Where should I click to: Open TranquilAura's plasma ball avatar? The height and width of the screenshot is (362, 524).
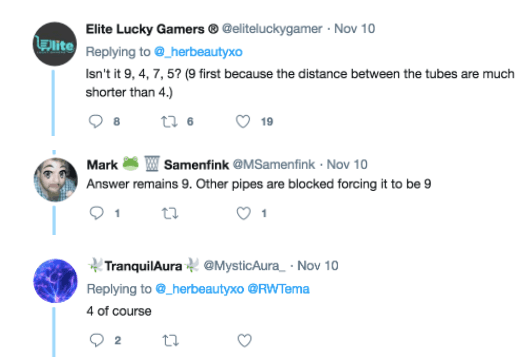click(55, 281)
